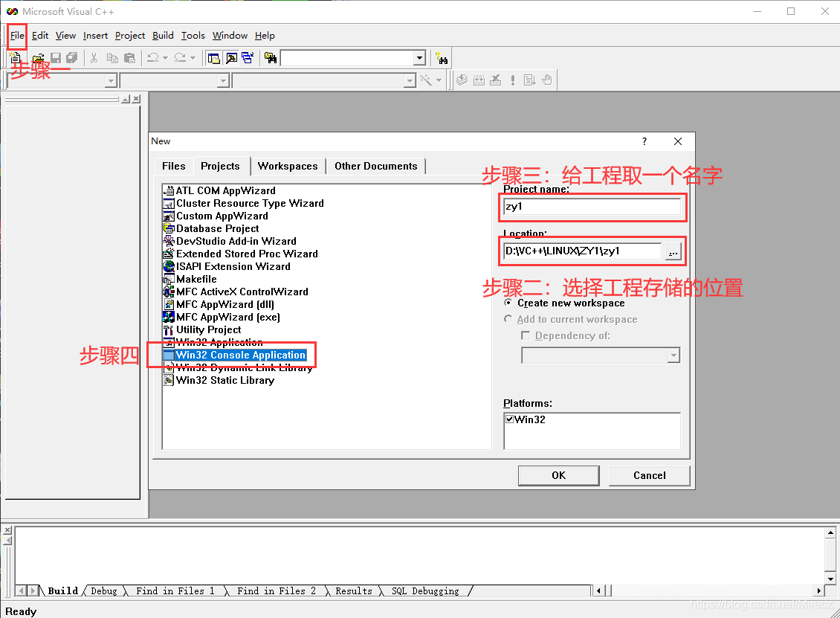
Task: Switch to the Files tab
Action: [x=173, y=166]
